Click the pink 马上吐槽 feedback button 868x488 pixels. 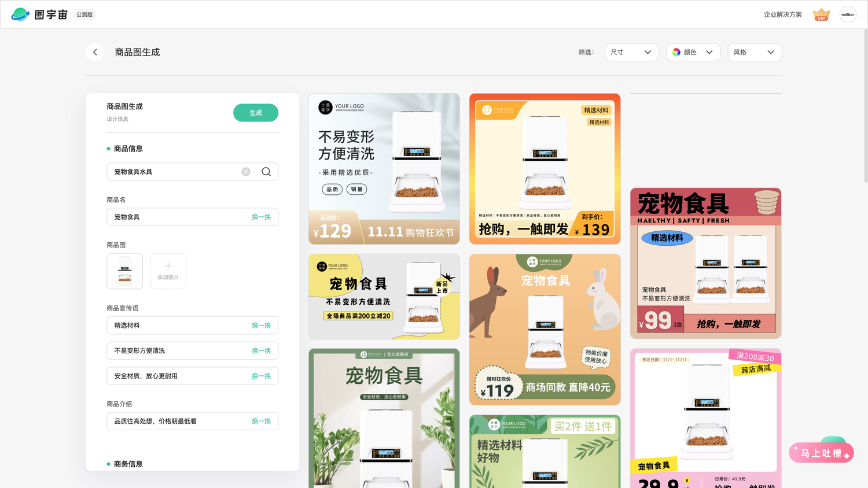pyautogui.click(x=821, y=453)
